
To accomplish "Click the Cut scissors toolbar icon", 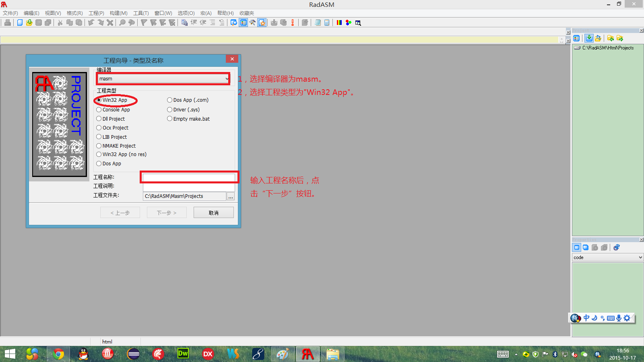I will click(60, 23).
